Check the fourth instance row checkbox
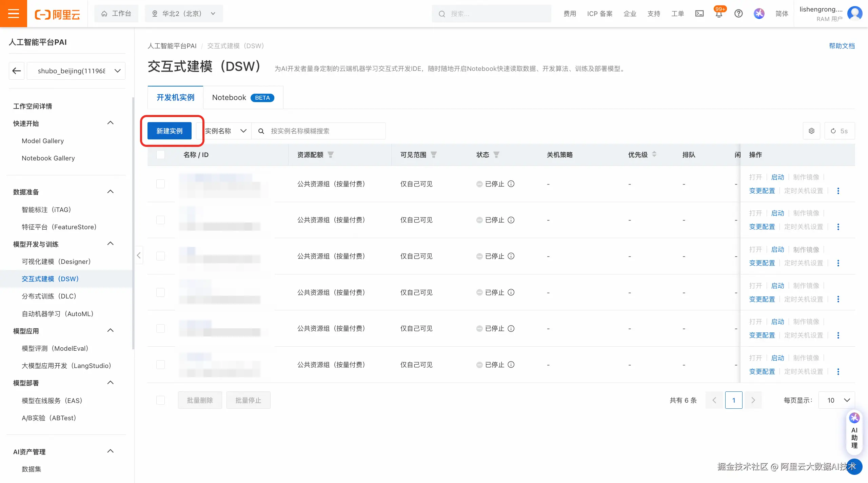 160,292
